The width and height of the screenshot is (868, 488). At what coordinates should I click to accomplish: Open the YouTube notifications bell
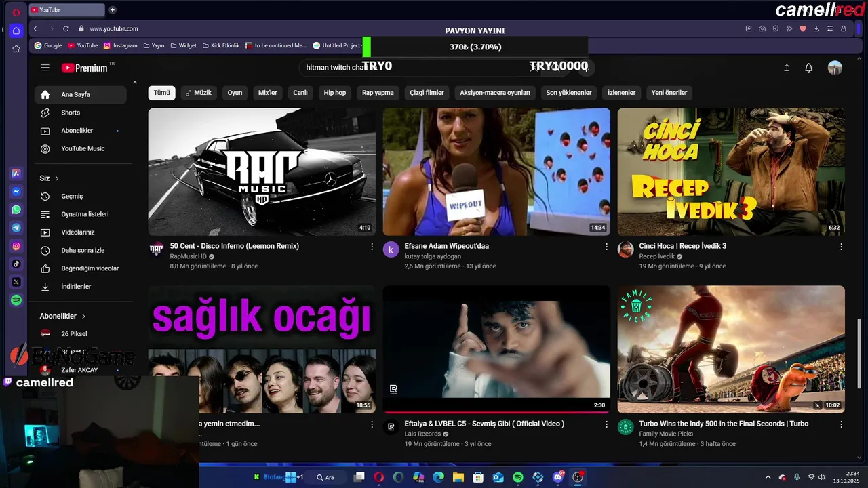[808, 68]
